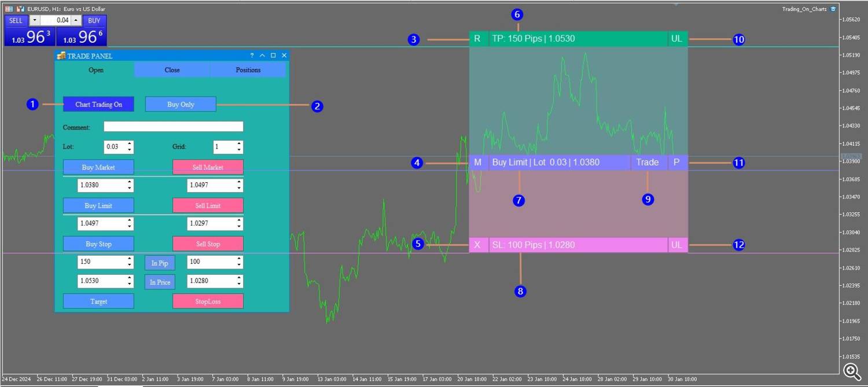Image resolution: width=868 pixels, height=387 pixels.
Task: Increase one-click volume with up arrow
Action: pos(76,21)
